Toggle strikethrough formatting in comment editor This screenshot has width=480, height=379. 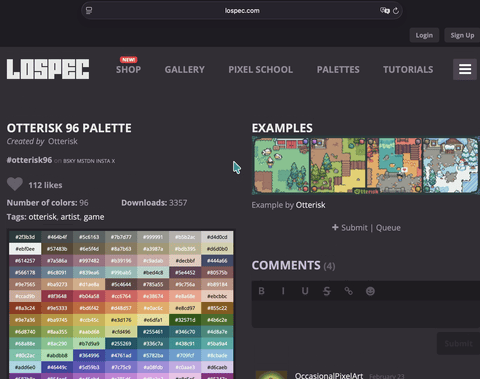pos(327,291)
